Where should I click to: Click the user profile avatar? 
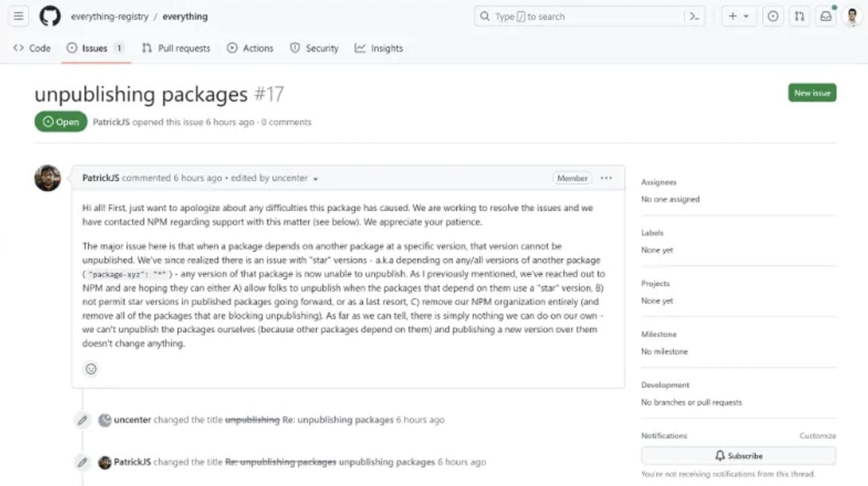tap(852, 17)
